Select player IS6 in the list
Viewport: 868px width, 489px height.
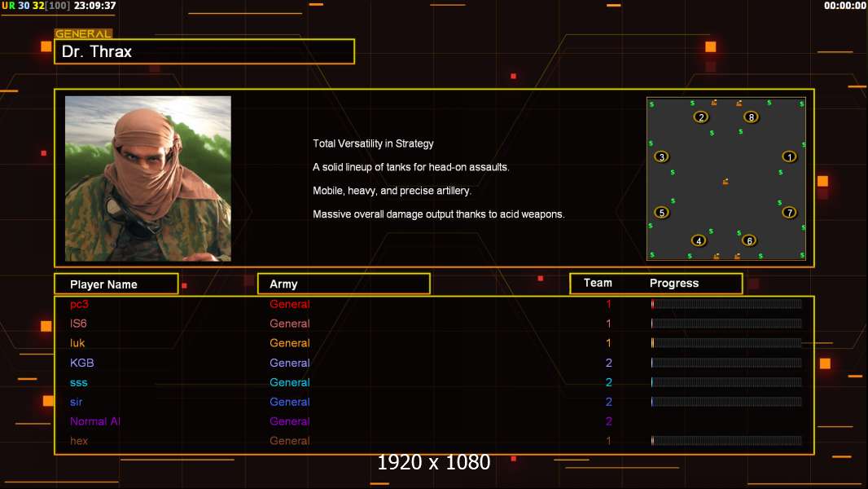pyautogui.click(x=78, y=324)
